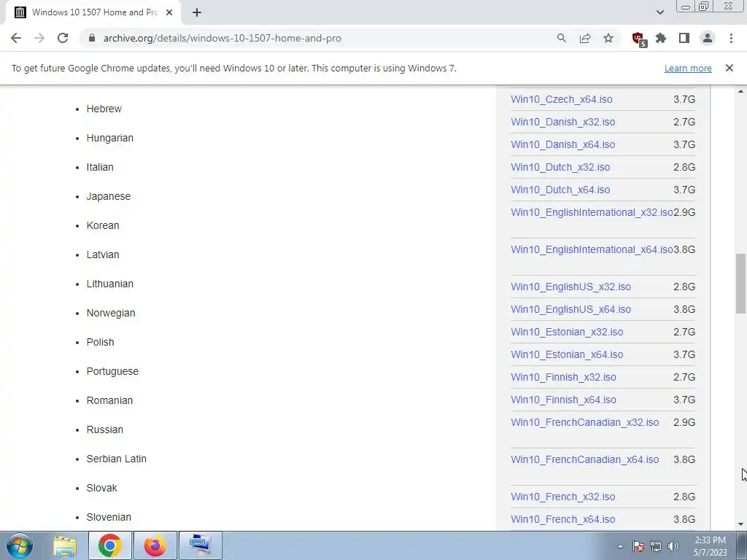Download Win10_EnglishUS_x64.iso
The width and height of the screenshot is (747, 560).
pos(570,309)
